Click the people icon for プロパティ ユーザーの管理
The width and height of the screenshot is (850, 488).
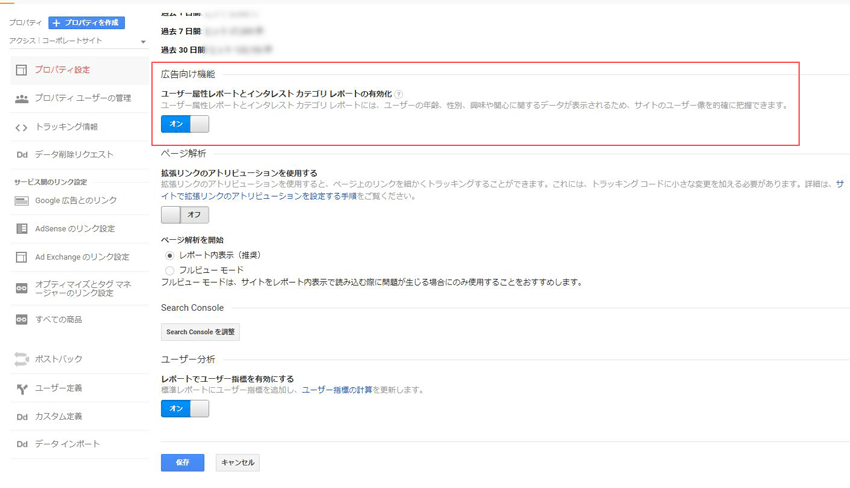tap(22, 99)
